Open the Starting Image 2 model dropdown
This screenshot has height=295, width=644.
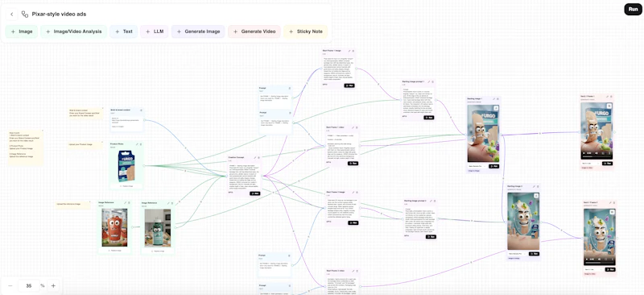coord(518,254)
